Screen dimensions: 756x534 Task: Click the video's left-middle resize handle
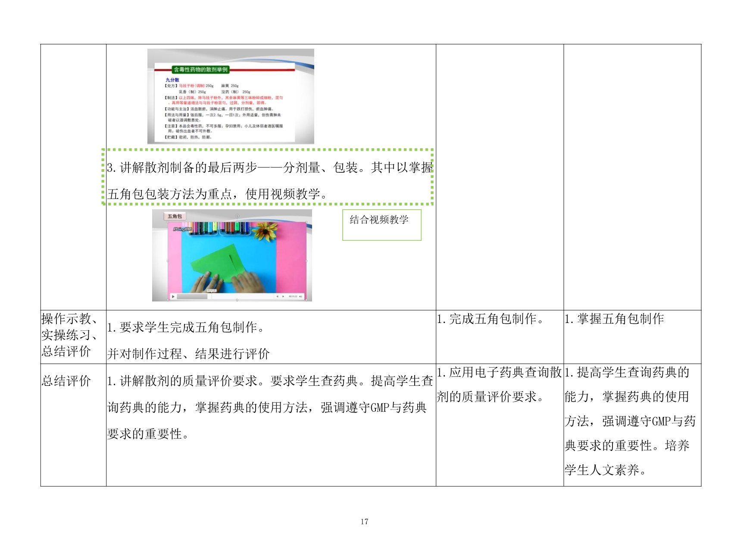point(168,261)
